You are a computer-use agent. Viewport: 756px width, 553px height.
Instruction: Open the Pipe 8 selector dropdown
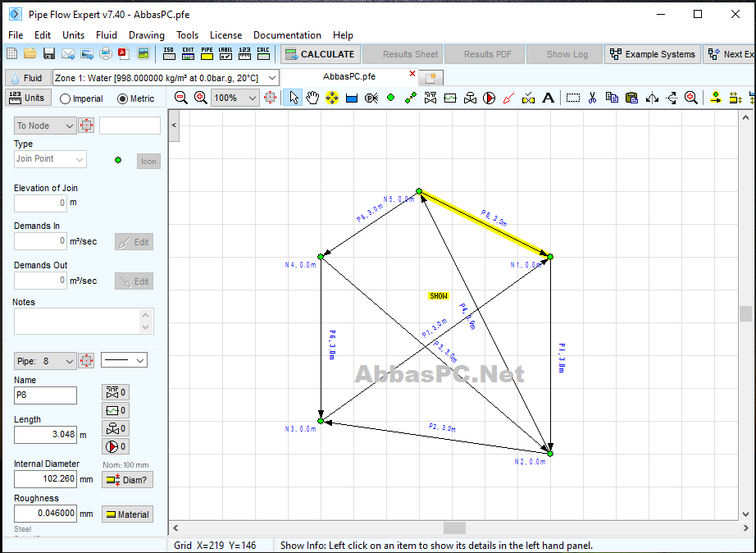45,361
